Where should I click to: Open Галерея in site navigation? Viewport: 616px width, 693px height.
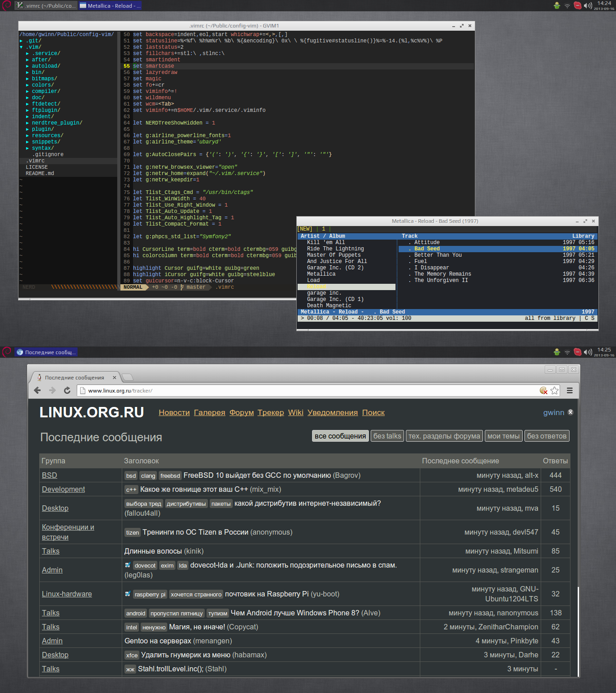point(209,412)
